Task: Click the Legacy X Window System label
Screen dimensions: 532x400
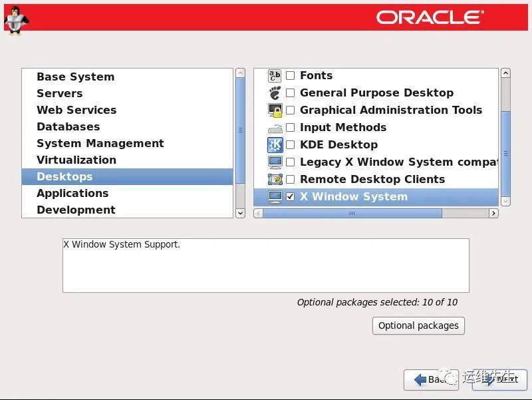Action: (398, 162)
